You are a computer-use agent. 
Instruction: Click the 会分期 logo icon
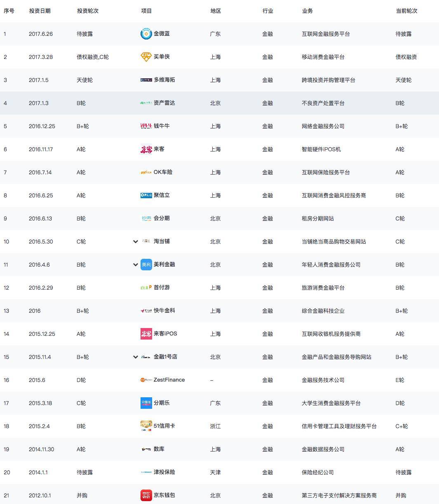(x=146, y=218)
